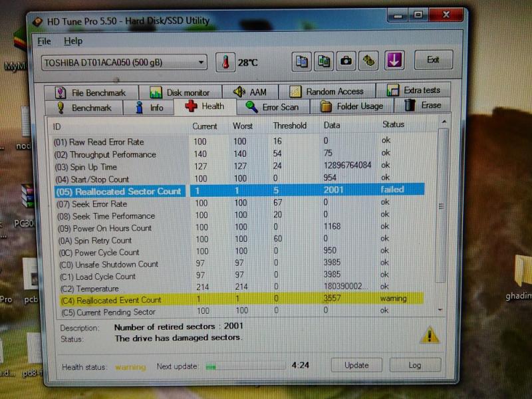Open the File menu

(x=44, y=41)
